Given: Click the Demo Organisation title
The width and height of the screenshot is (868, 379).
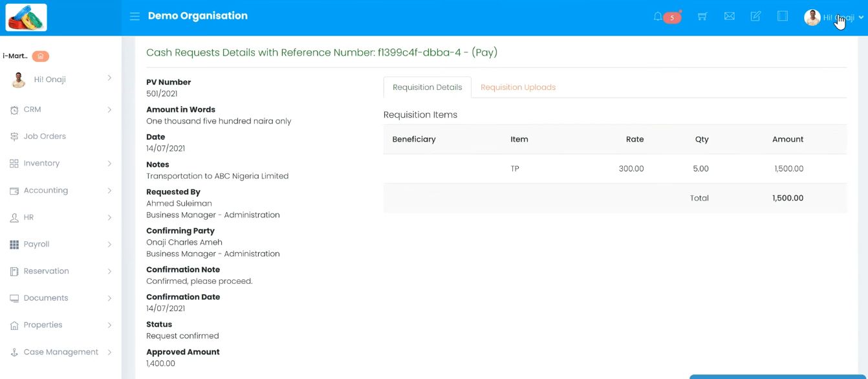Looking at the screenshot, I should [x=198, y=16].
